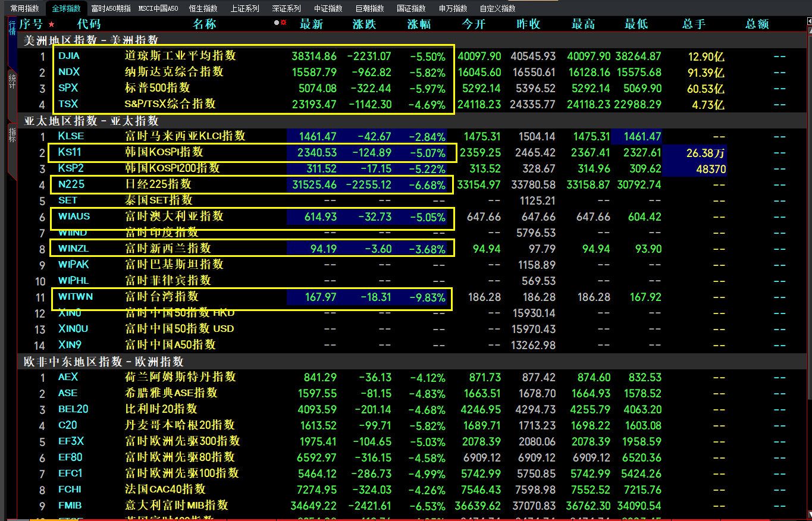This screenshot has width=812, height=521.
Task: Select 希腊雅典ASE指数 row name
Action: (171, 393)
